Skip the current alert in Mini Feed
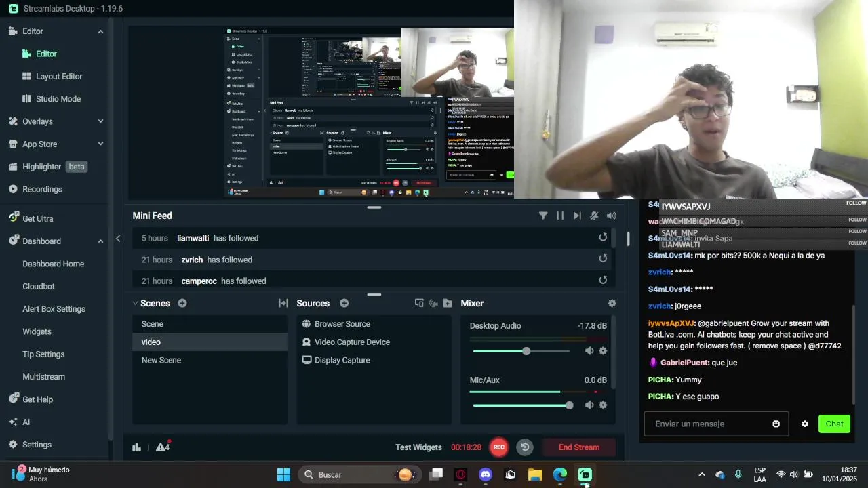The width and height of the screenshot is (868, 488). (x=577, y=216)
